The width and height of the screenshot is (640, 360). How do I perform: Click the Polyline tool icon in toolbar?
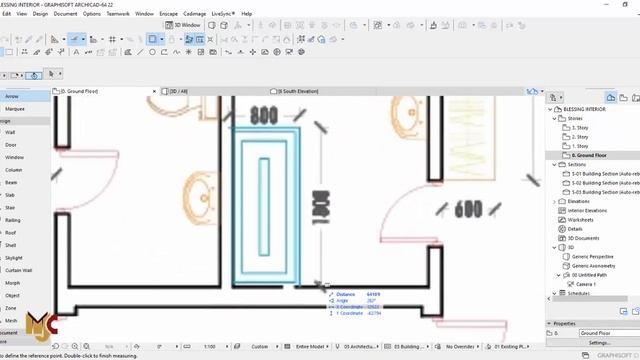[x=164, y=52]
